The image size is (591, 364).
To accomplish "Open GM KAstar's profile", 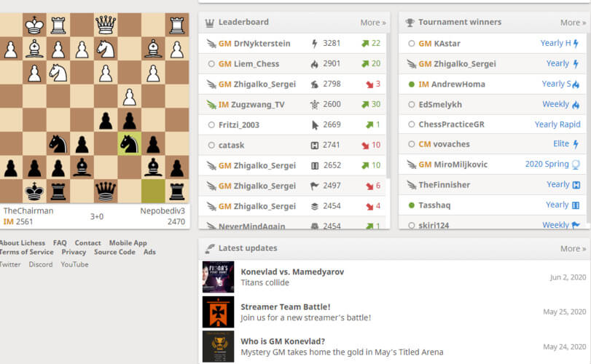I will 439,44.
